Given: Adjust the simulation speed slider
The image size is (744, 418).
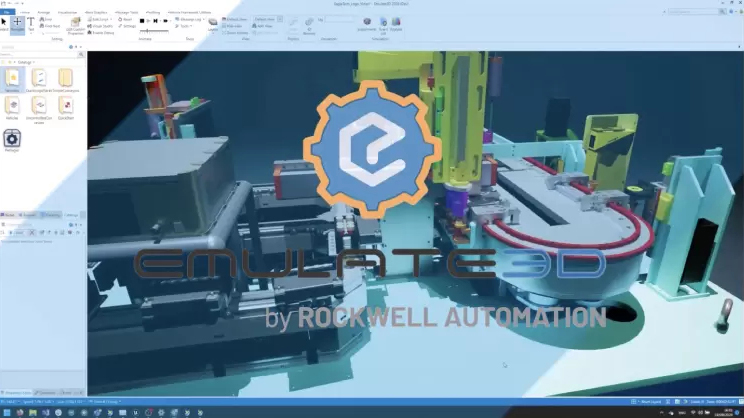Looking at the screenshot, I should (154, 31).
